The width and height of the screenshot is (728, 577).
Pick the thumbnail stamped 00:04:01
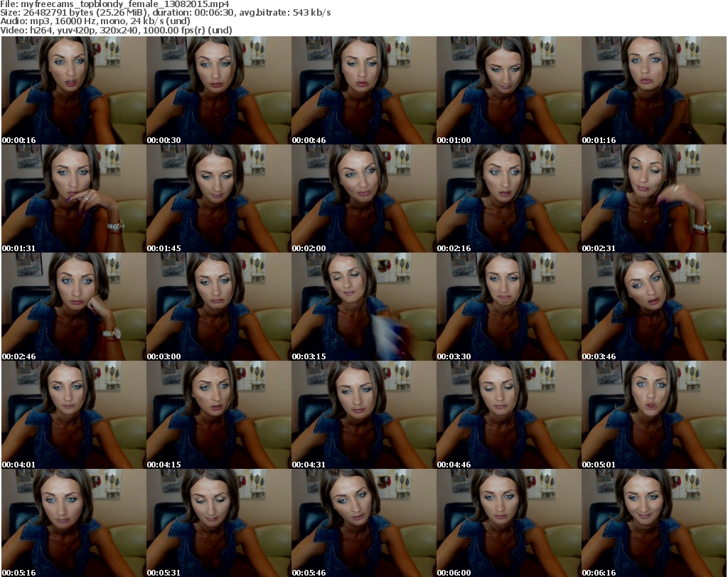pos(74,415)
